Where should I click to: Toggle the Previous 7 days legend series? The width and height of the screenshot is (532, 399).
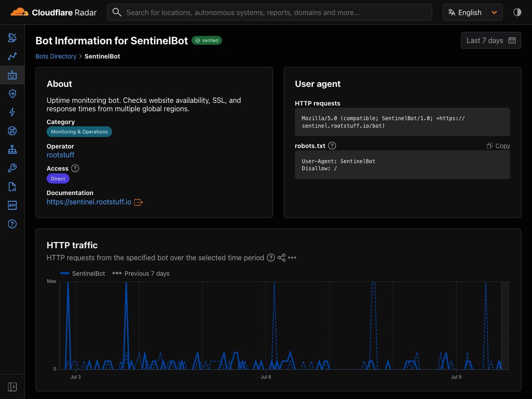[141, 274]
